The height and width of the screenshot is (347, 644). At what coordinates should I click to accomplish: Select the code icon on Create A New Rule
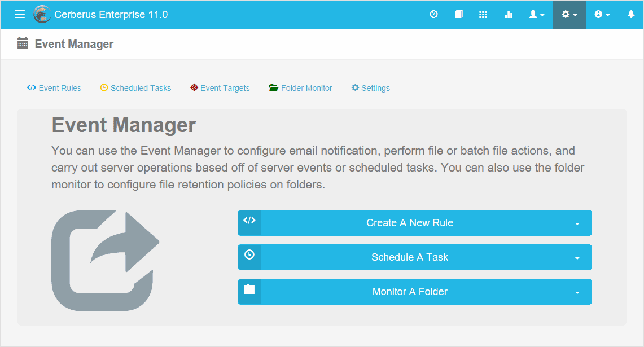point(249,222)
